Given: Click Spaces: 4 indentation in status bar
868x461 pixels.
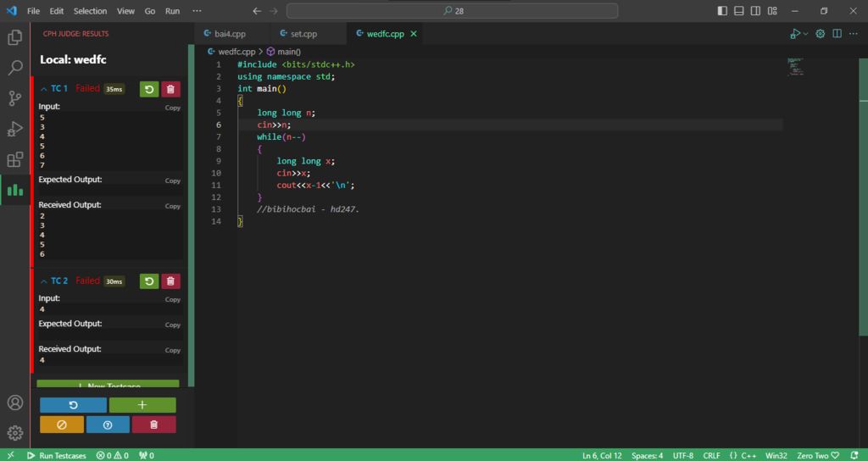Looking at the screenshot, I should [x=647, y=455].
